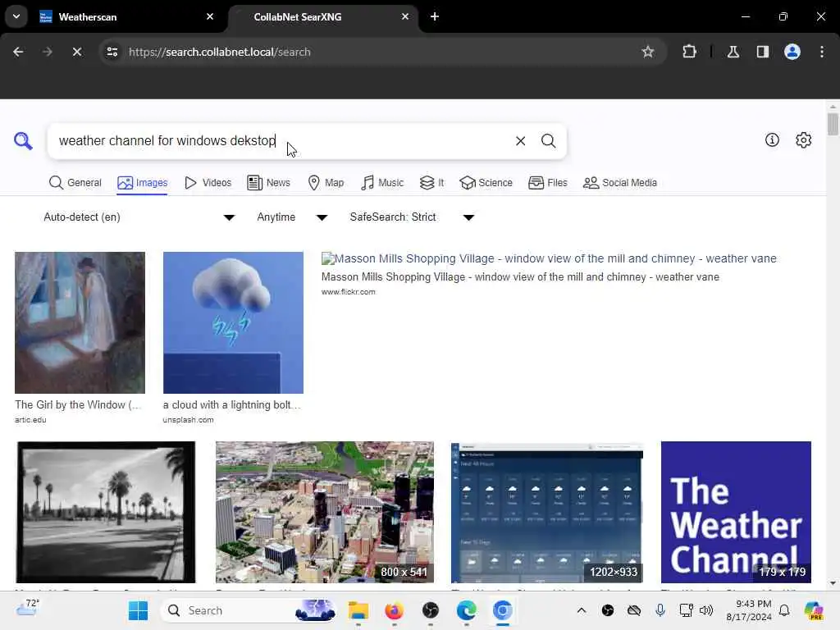The image size is (840, 630).
Task: Open the SearXNG about info icon
Action: [x=772, y=139]
